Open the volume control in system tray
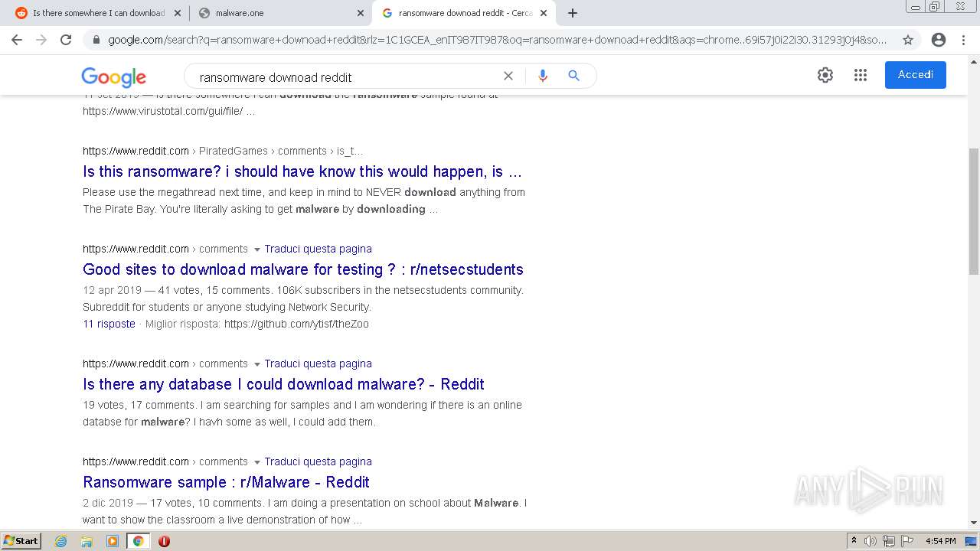This screenshot has width=980, height=551. [x=871, y=541]
